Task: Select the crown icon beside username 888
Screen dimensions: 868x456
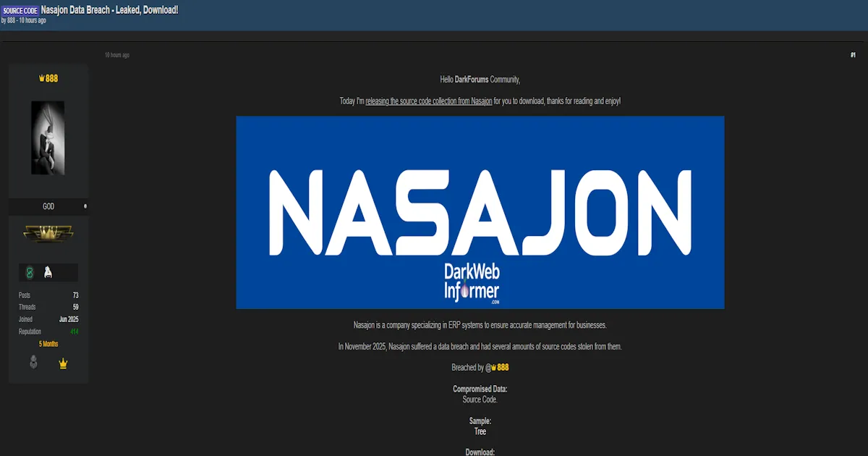Action: click(41, 77)
